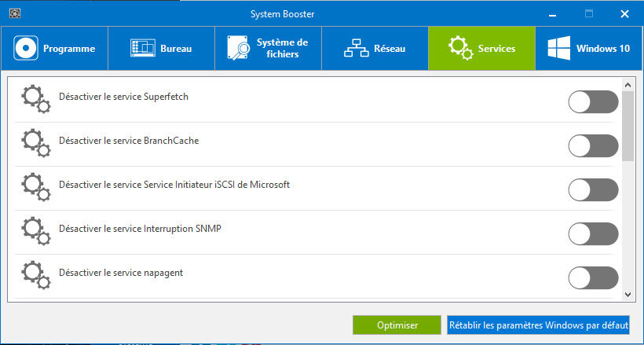The width and height of the screenshot is (644, 345).
Task: Click 'Désactiver le service Superfetch' text
Action: click(x=123, y=97)
